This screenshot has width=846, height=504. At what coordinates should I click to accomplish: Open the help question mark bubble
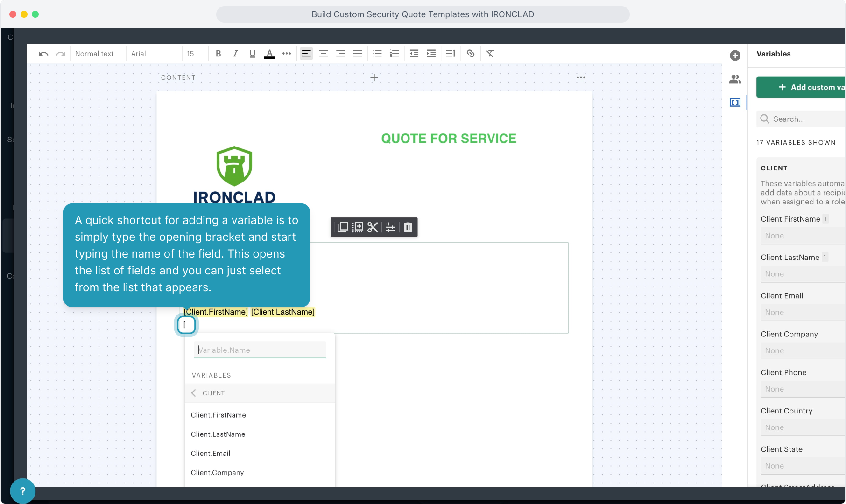point(22,490)
